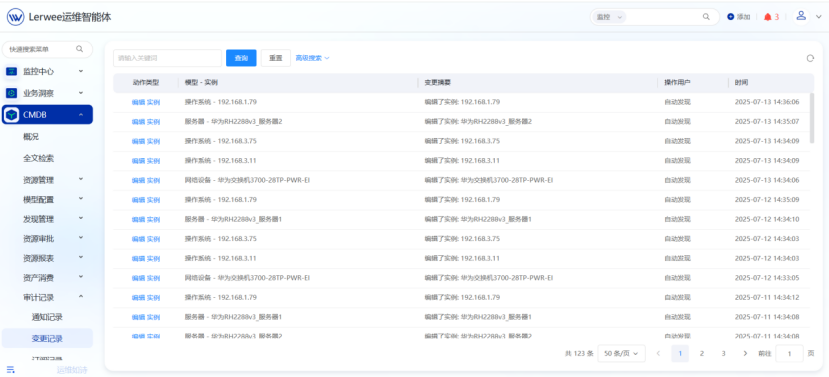Screen dimensions: 829x377
Task: Expand 资源报表 submenu
Action: tap(81, 257)
